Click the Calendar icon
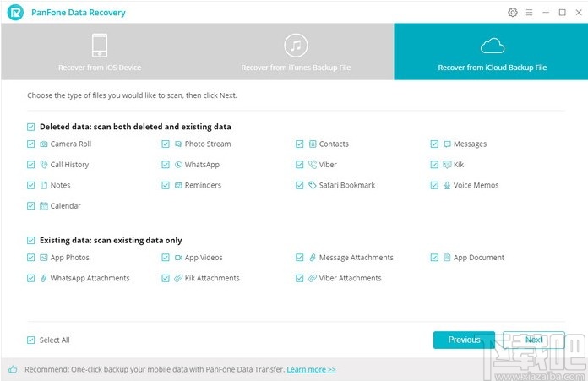588x381 pixels. coord(44,206)
